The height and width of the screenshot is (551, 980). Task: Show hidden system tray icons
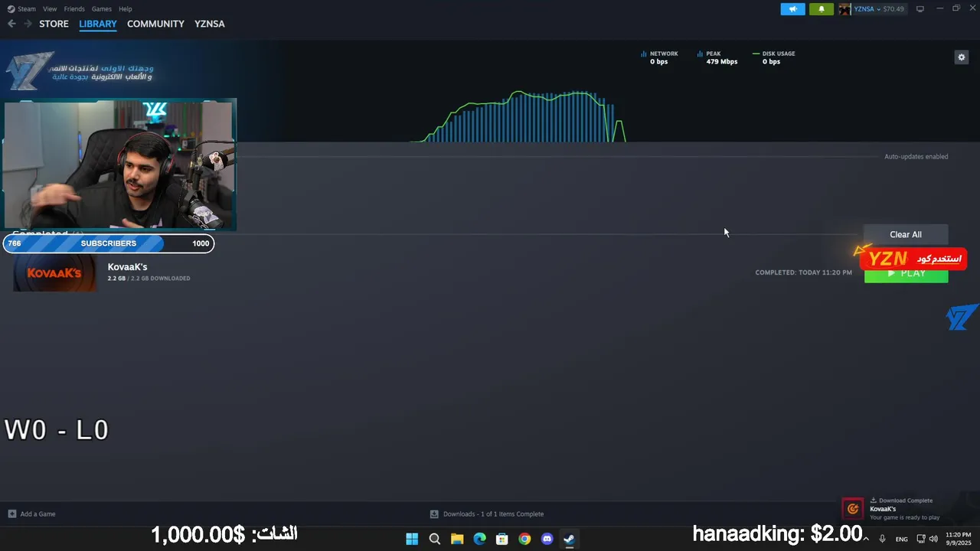click(867, 539)
